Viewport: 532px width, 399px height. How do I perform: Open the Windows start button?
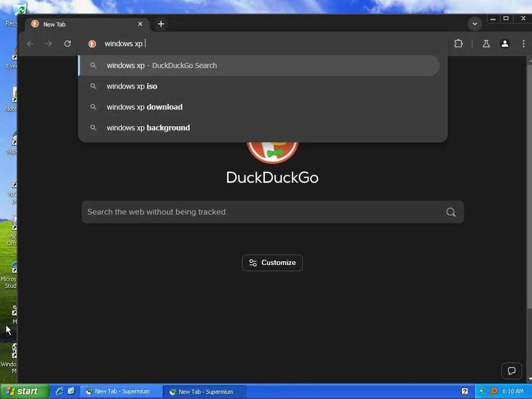pos(24,391)
